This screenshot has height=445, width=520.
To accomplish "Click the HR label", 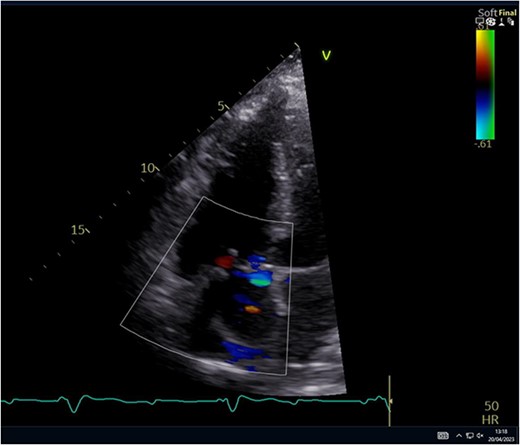I will [x=490, y=420].
